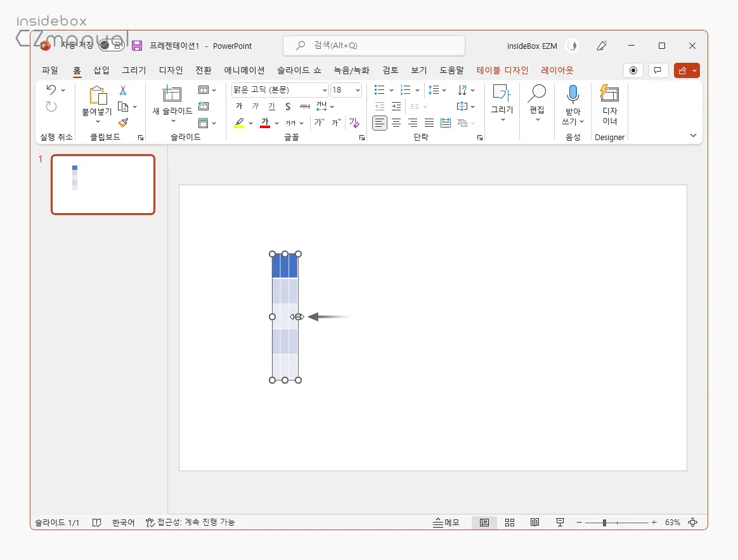This screenshot has width=738, height=560.
Task: Switch to the 테이블 디자인 tab
Action: (502, 70)
